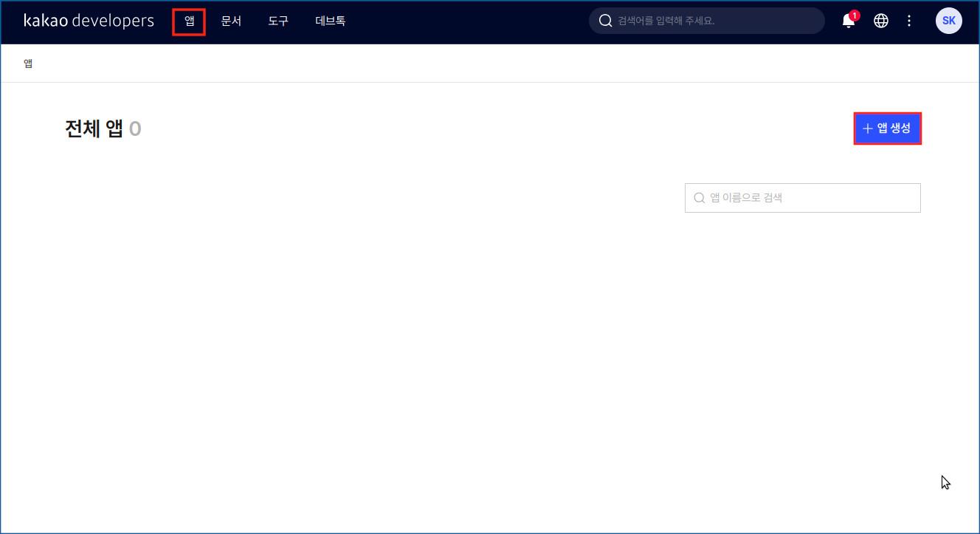This screenshot has width=980, height=534.
Task: Click the 전체 앱 heading
Action: click(x=94, y=129)
